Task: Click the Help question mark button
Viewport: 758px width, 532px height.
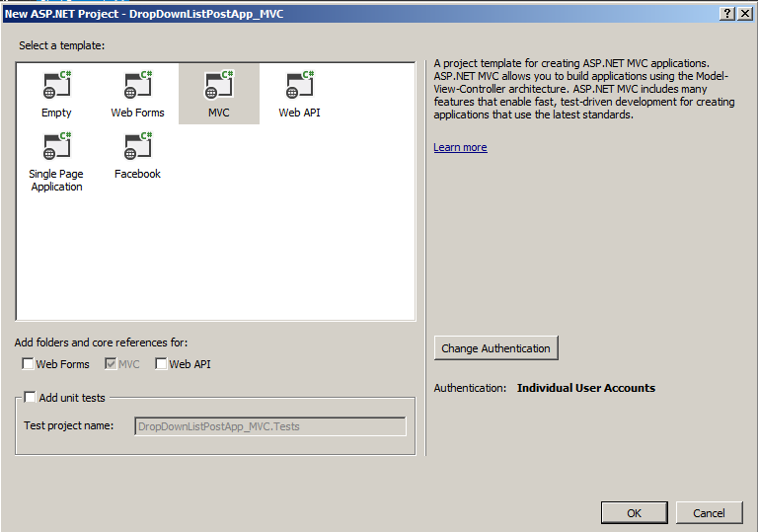Action: [726, 14]
